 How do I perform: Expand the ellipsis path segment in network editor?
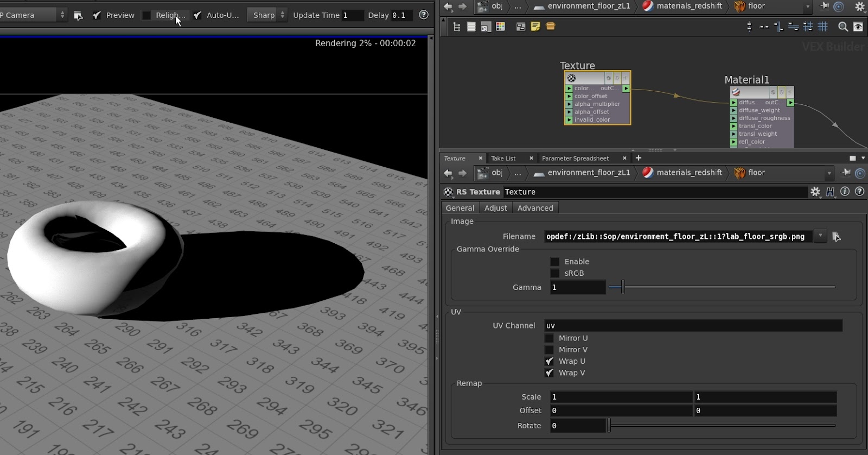(x=518, y=6)
